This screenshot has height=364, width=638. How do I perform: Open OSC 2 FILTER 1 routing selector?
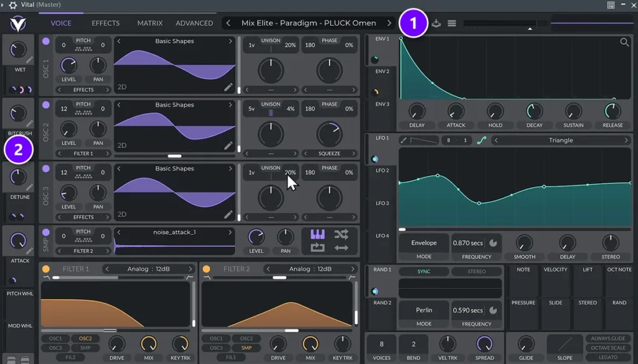coord(83,154)
